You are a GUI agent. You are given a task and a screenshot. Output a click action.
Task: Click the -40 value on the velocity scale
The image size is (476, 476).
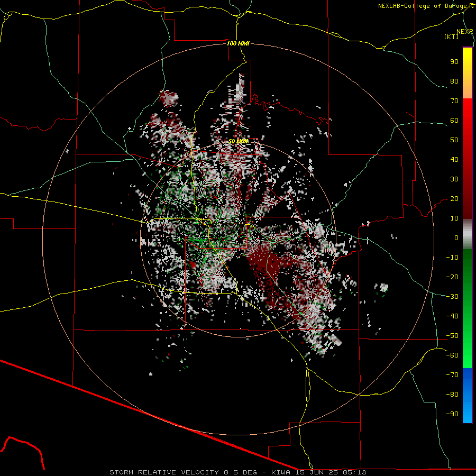(452, 316)
